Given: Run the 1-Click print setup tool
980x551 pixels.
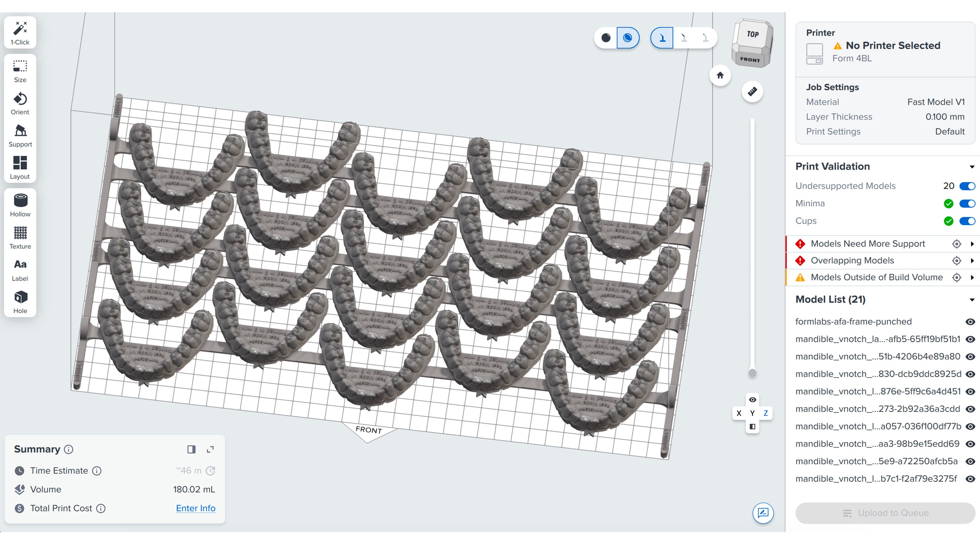Looking at the screenshot, I should click(x=20, y=33).
